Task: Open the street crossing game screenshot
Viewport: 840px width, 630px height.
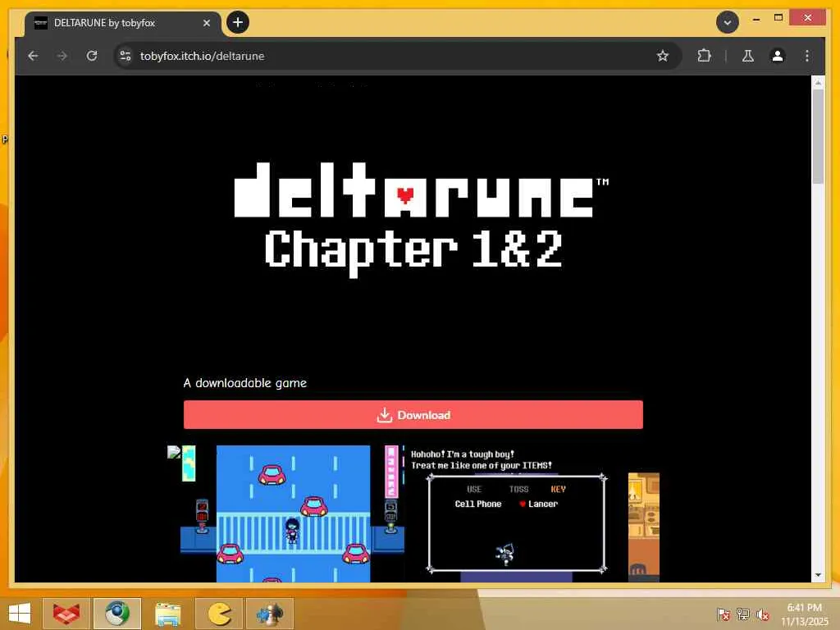Action: coord(293,514)
